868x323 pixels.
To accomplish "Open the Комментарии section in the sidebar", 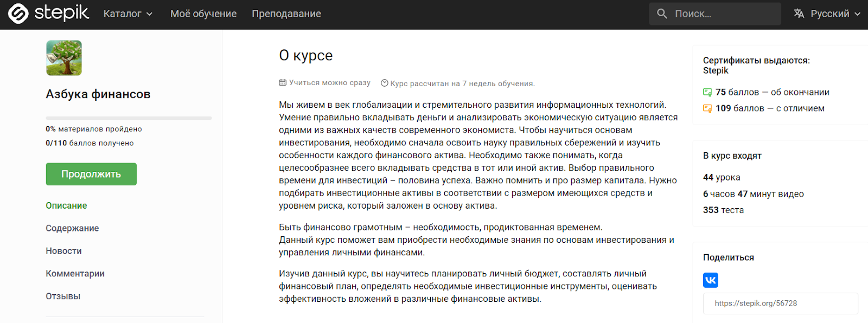I will (x=75, y=274).
